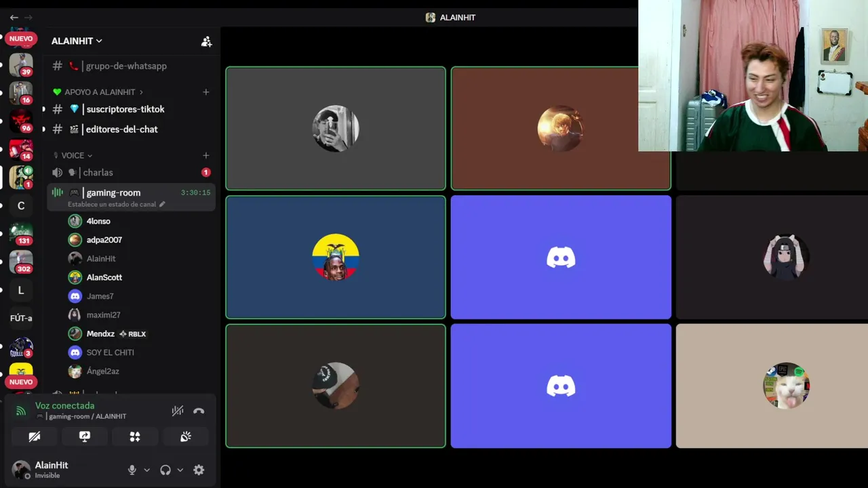Open server icon with 39 badge
Image resolution: width=868 pixels, height=488 pixels.
pyautogui.click(x=21, y=64)
